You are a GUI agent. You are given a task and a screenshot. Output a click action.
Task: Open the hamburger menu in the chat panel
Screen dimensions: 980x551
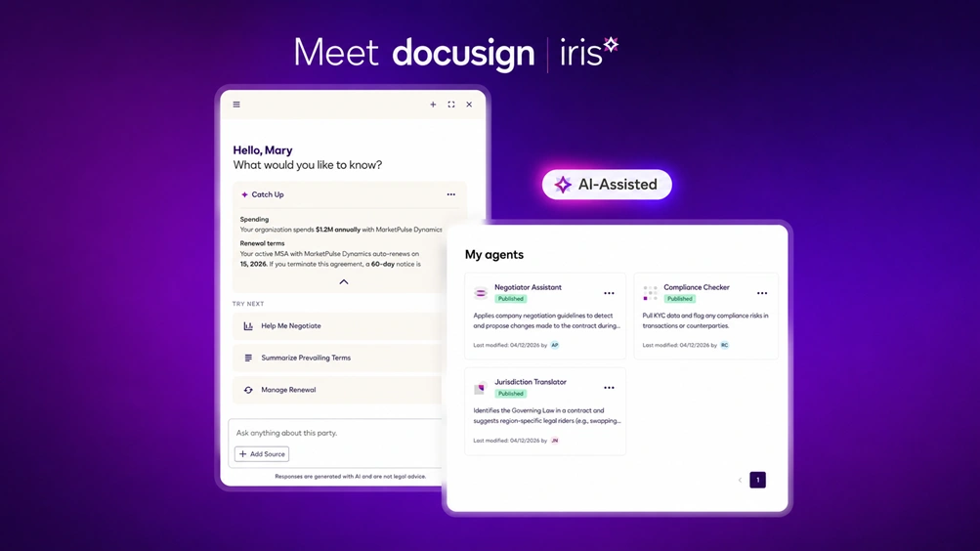[236, 105]
